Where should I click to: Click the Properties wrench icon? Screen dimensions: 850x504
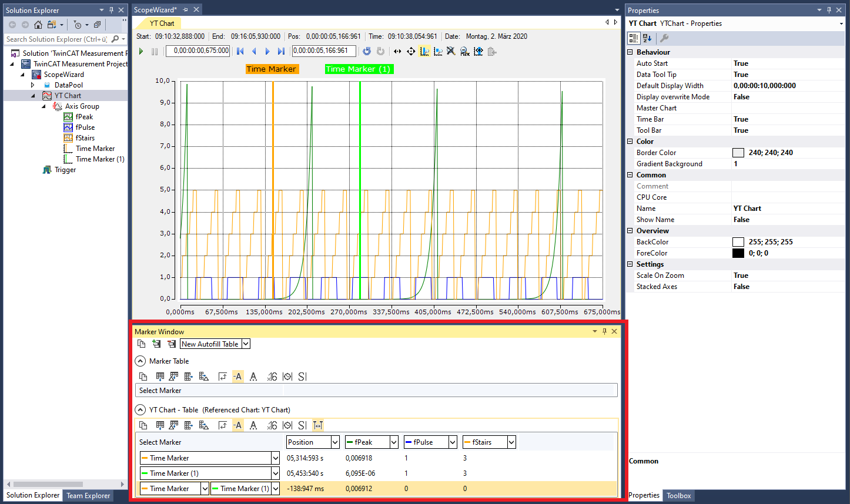coord(664,38)
